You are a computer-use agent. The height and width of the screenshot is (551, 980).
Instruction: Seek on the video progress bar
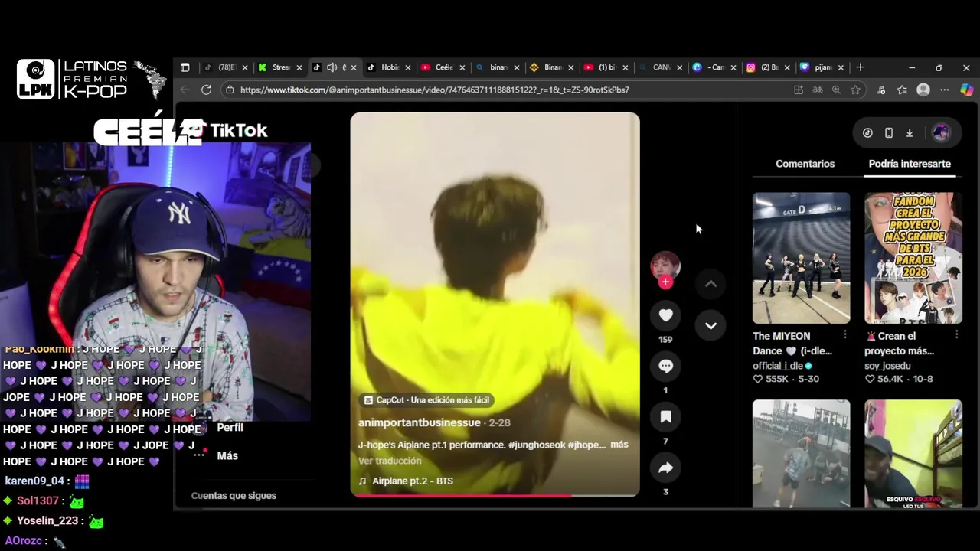[495, 495]
